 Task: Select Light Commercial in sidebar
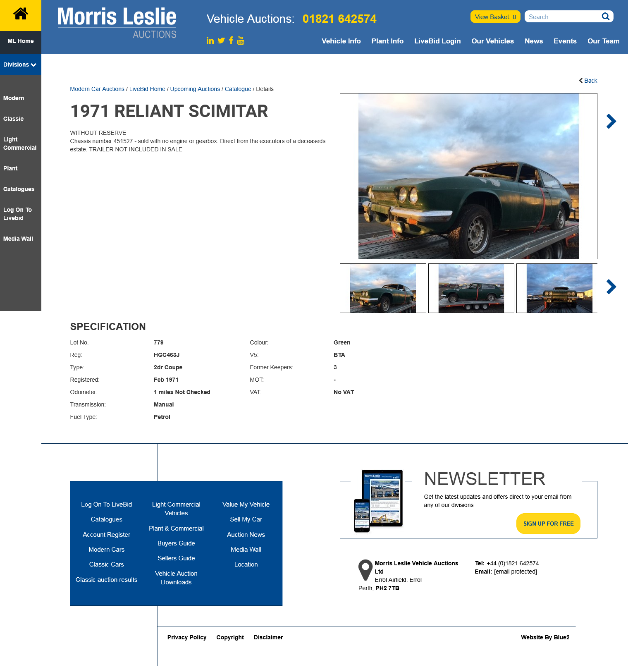[20, 143]
